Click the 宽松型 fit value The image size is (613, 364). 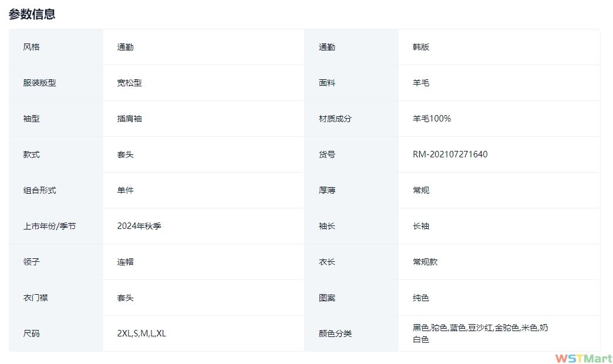(129, 83)
